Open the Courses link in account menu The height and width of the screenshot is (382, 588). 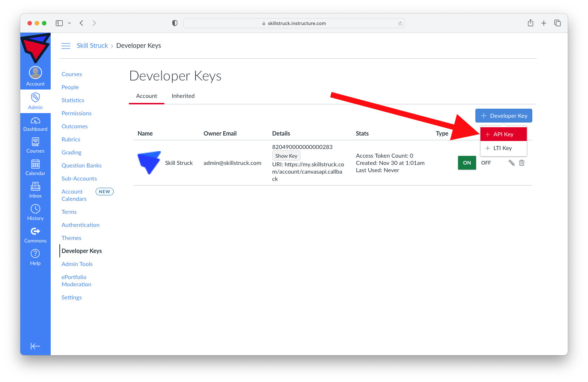(72, 74)
